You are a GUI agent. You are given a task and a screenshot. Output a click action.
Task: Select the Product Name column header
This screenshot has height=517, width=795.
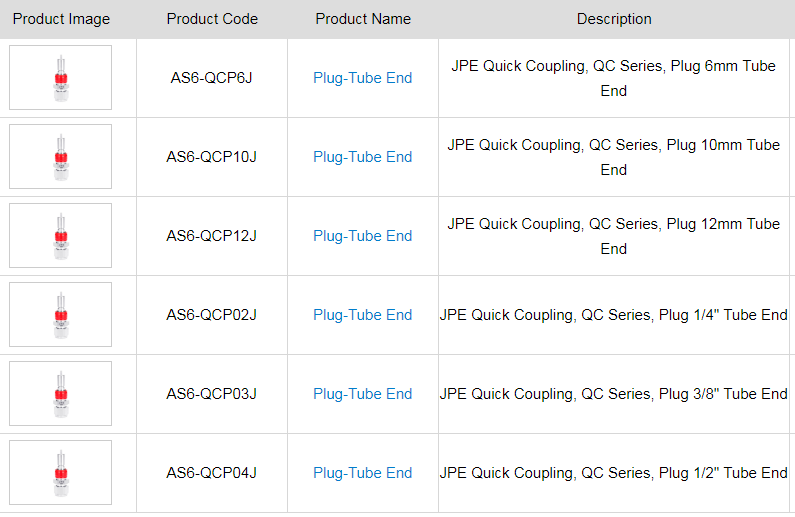tap(362, 19)
